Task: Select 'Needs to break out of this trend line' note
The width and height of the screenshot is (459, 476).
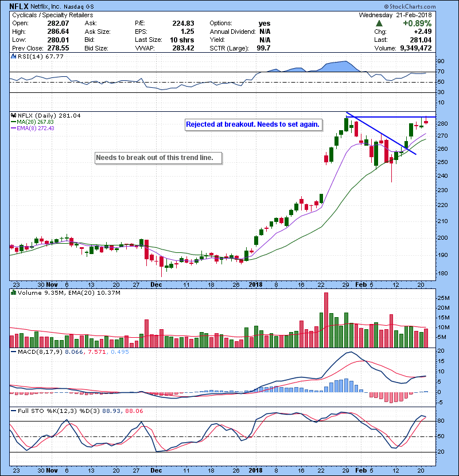Action: [158, 158]
